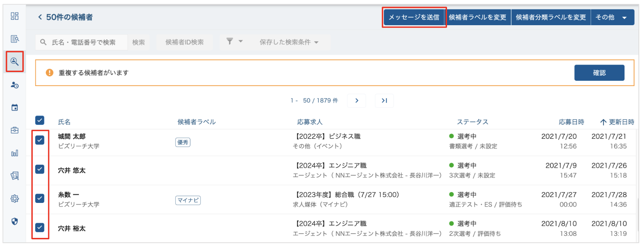Viewport: 644px width, 247px height.
Task: Click the shield security sidebar icon
Action: coord(15,221)
